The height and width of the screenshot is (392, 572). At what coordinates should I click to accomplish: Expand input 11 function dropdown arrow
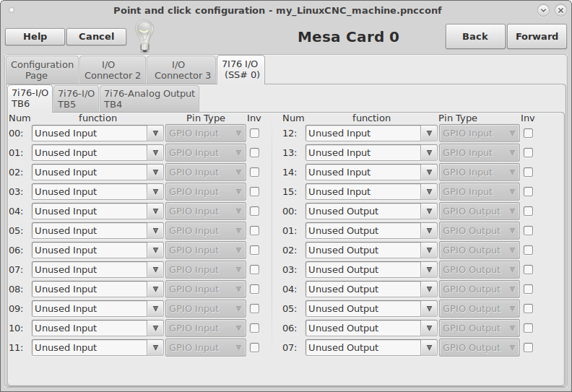155,348
